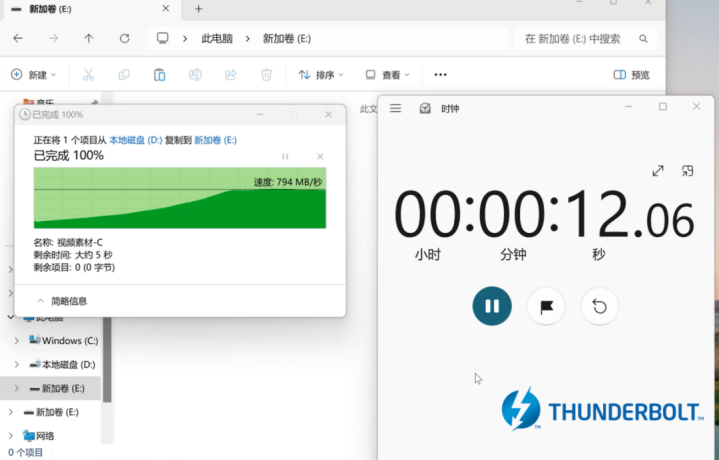Screen dimensions: 719x460
Task: Click the keep-on-top icon in Clock
Action: click(688, 171)
